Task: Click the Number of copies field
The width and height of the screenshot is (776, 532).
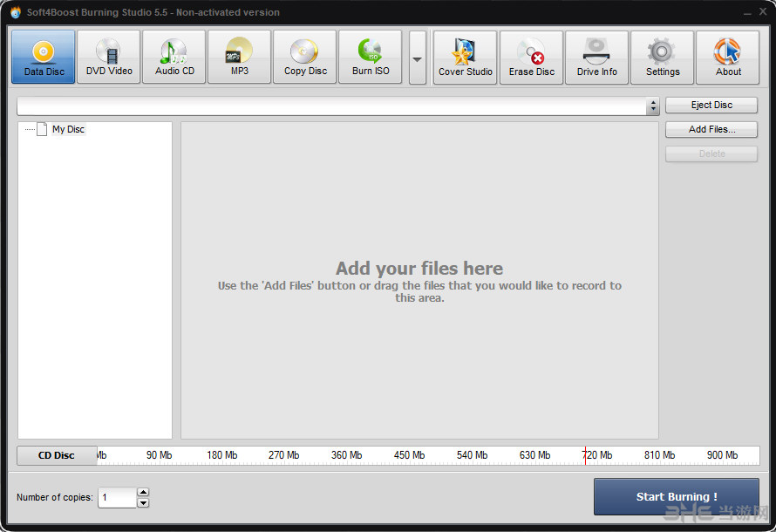Action: click(118, 497)
